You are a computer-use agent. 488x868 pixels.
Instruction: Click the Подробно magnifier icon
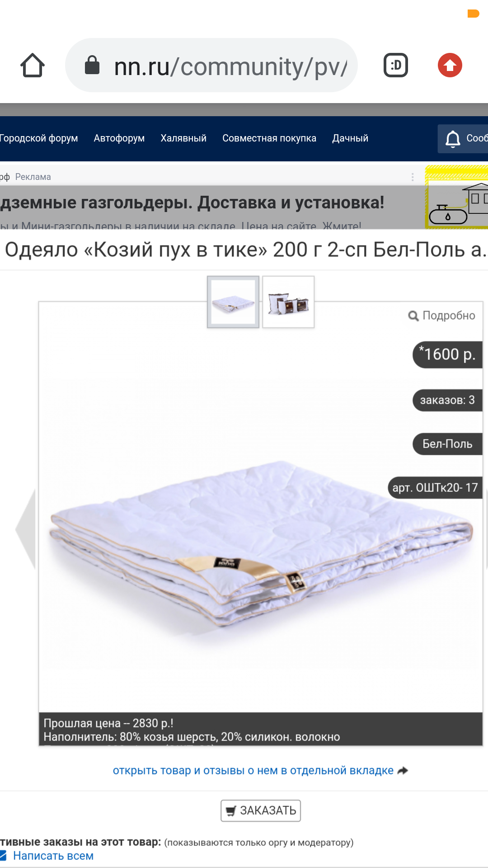coord(413,316)
